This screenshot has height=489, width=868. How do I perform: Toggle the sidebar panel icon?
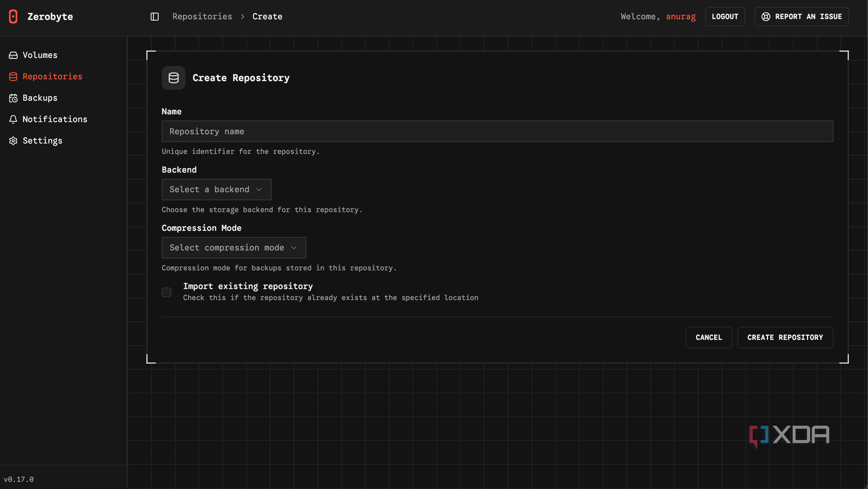(155, 17)
